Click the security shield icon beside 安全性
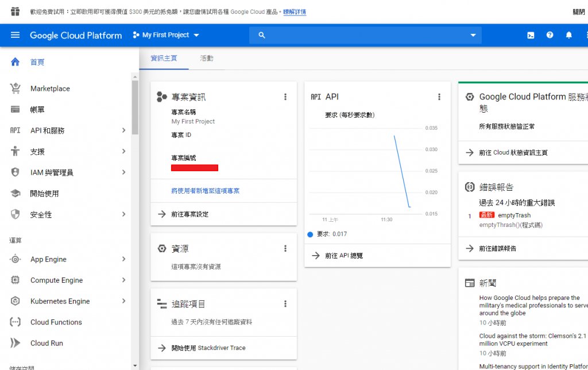Viewport: 588px width, 370px height. [15, 214]
